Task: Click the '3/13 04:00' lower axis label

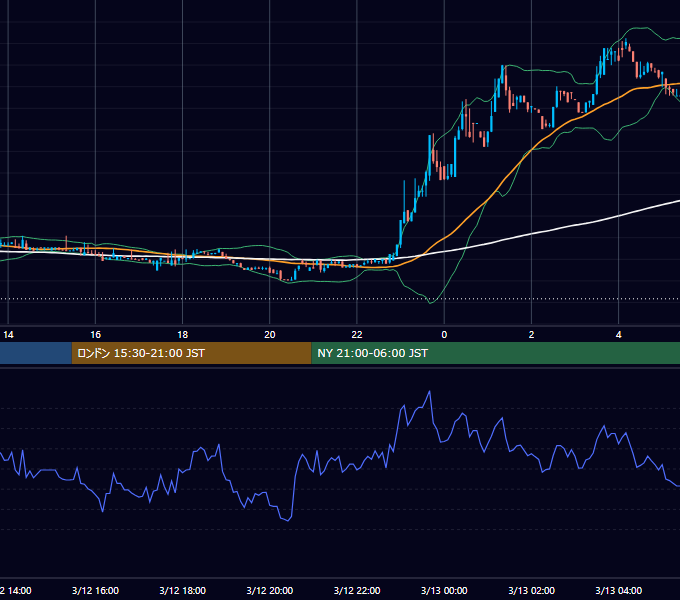Action: click(x=618, y=590)
